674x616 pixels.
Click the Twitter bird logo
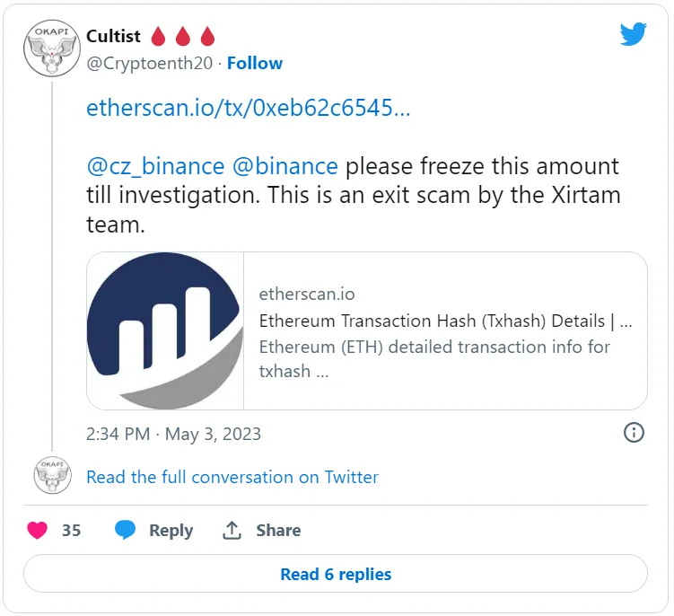[x=634, y=35]
